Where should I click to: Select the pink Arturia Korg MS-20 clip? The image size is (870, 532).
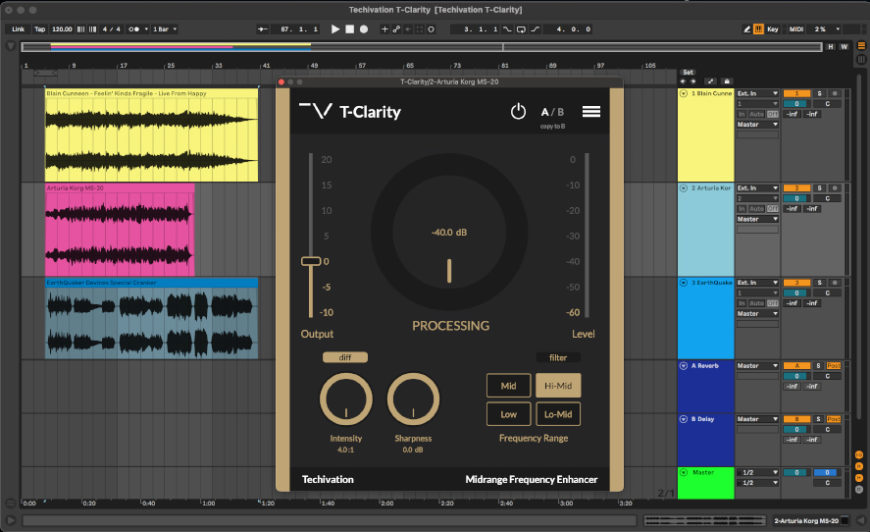pos(120,230)
